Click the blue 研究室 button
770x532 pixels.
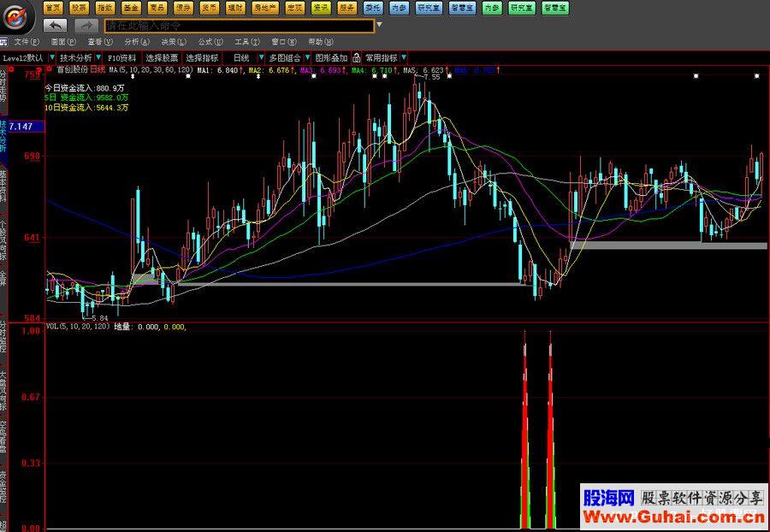[x=429, y=8]
